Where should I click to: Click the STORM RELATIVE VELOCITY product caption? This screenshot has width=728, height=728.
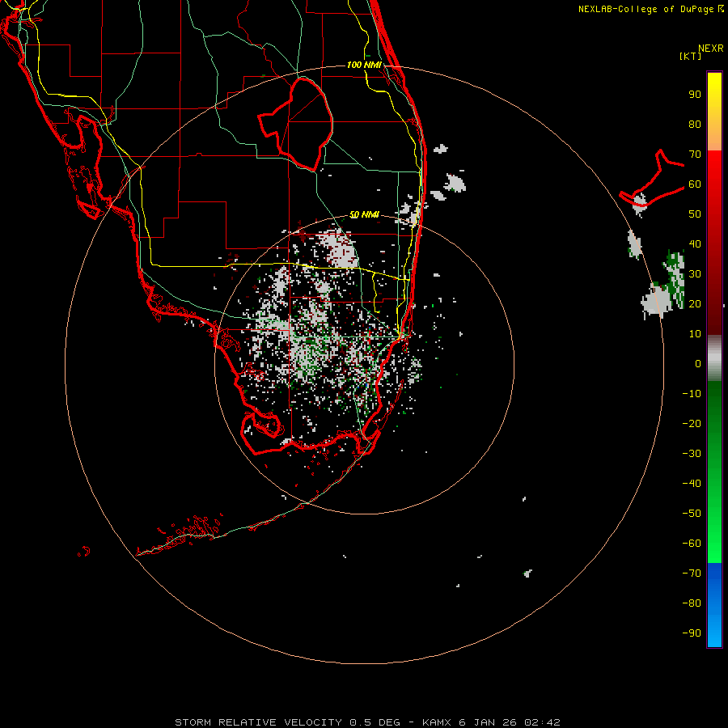[261, 722]
